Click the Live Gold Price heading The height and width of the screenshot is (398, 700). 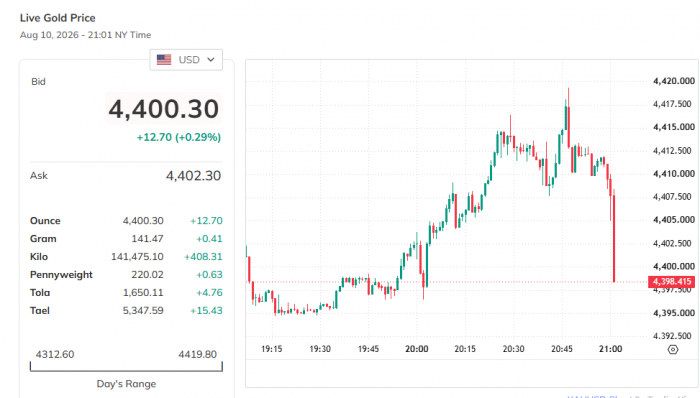pyautogui.click(x=58, y=18)
